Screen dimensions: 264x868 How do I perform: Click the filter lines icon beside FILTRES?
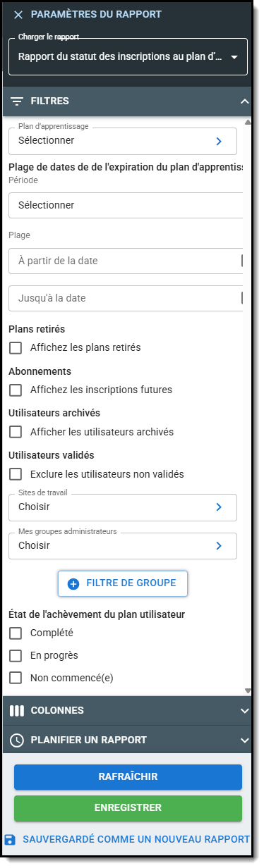tap(18, 101)
